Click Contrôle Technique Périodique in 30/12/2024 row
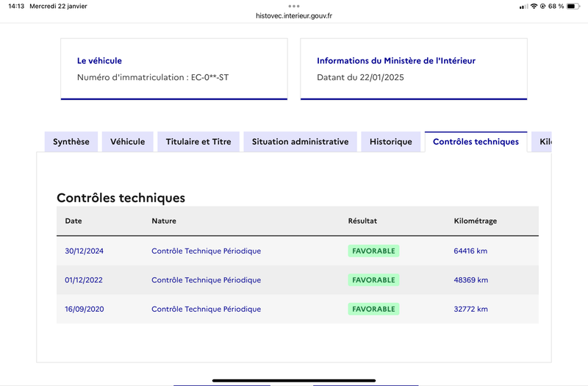 click(207, 251)
